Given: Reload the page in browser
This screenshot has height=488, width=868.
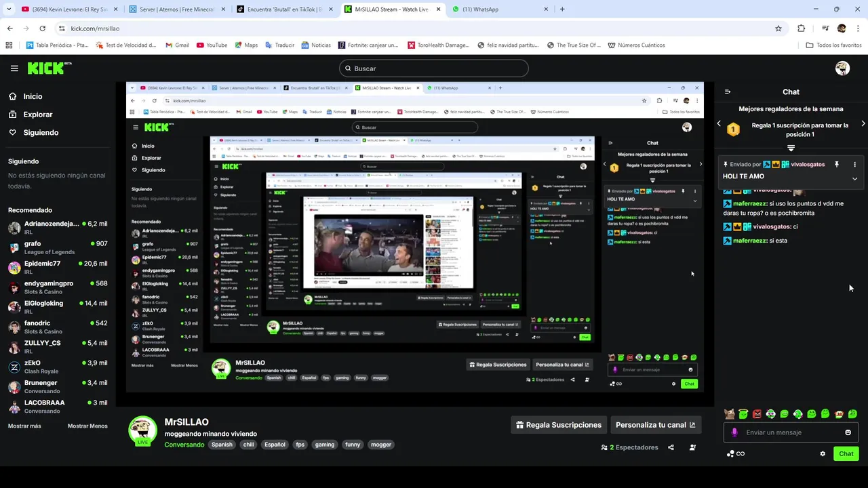Looking at the screenshot, I should point(42,28).
